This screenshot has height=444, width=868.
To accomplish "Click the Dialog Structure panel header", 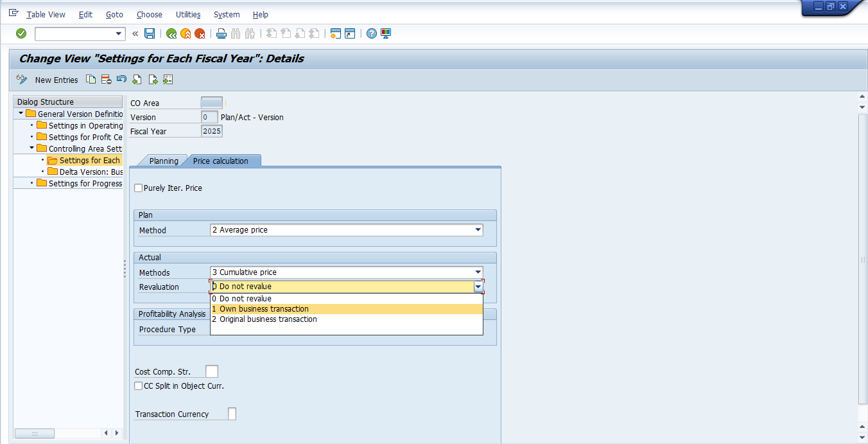I will pos(68,102).
